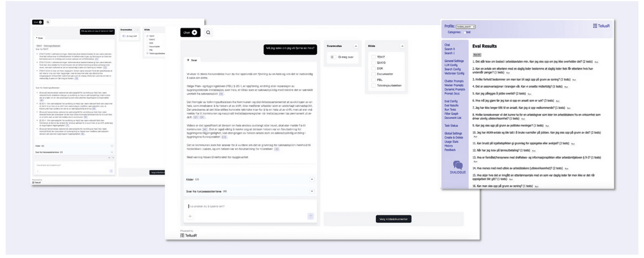Check the TEK17 source in center window

tap(373, 57)
